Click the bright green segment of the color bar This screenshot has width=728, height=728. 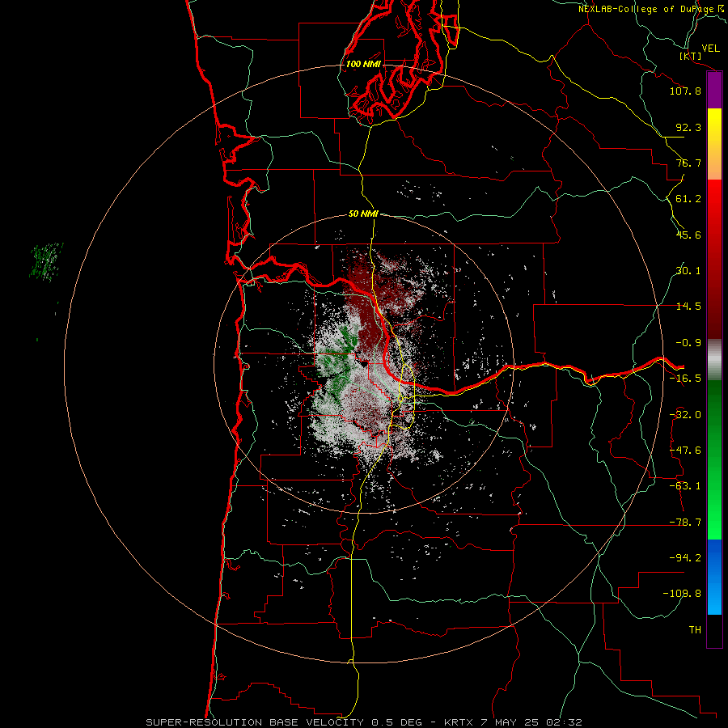[714, 459]
